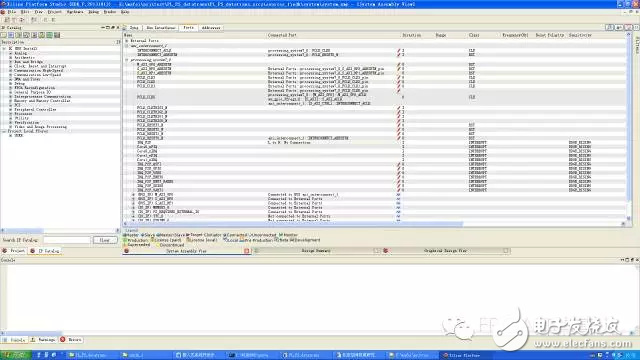Open the File menu
This screenshot has width=640, height=360.
pyautogui.click(x=12, y=12)
